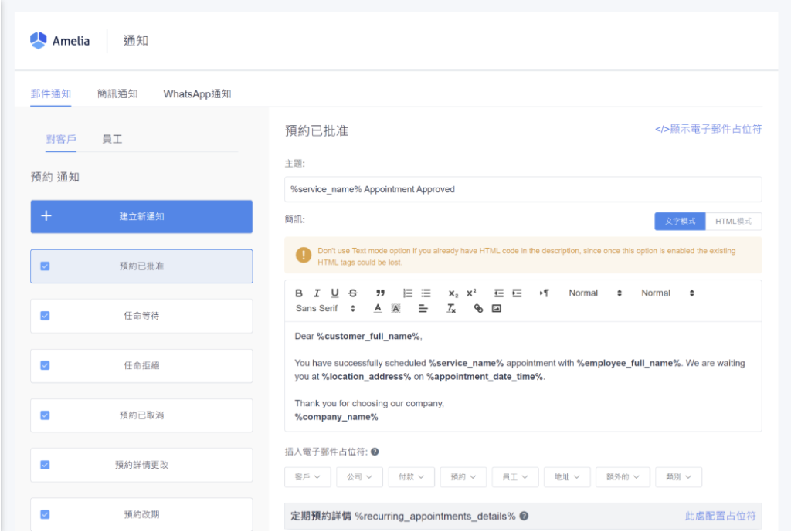The height and width of the screenshot is (532, 791).
Task: Expand the 付款 placeholder dropdown
Action: click(411, 476)
